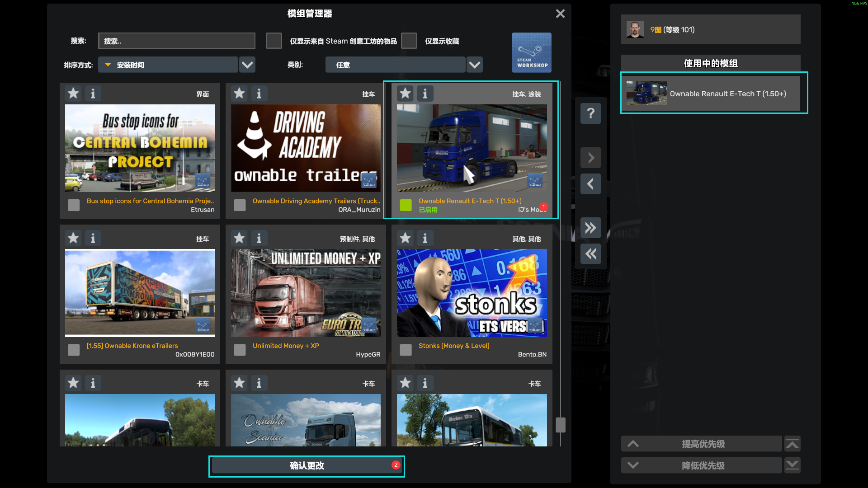The image size is (868, 488).
Task: Enable Bus stop icons for Central Bohemia mod
Action: pos(74,205)
